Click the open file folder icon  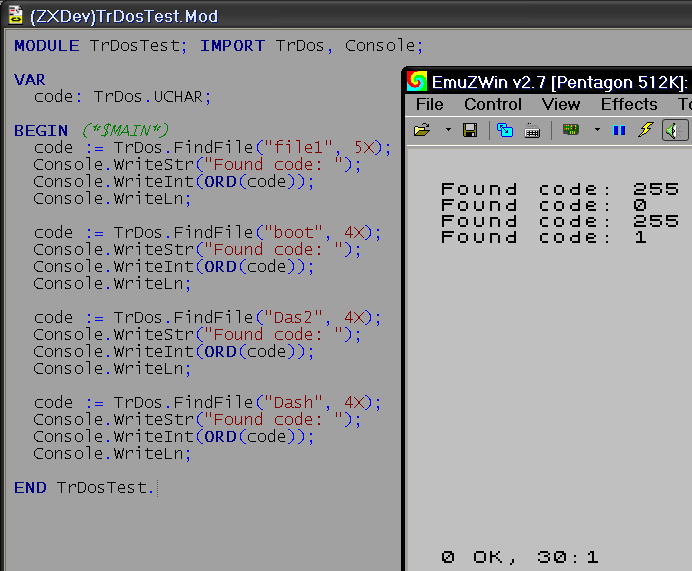tap(422, 130)
